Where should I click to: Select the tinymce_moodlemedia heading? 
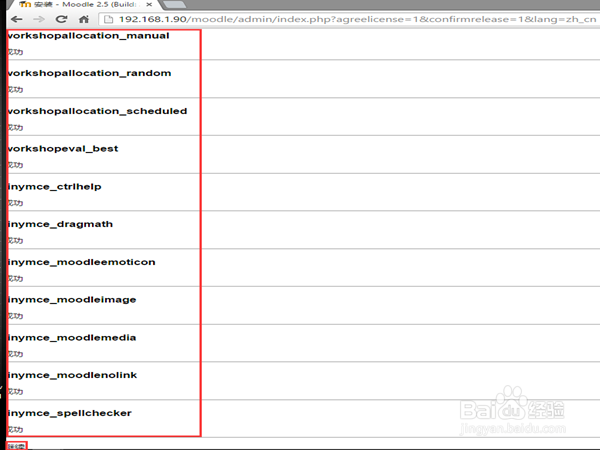(x=72, y=338)
